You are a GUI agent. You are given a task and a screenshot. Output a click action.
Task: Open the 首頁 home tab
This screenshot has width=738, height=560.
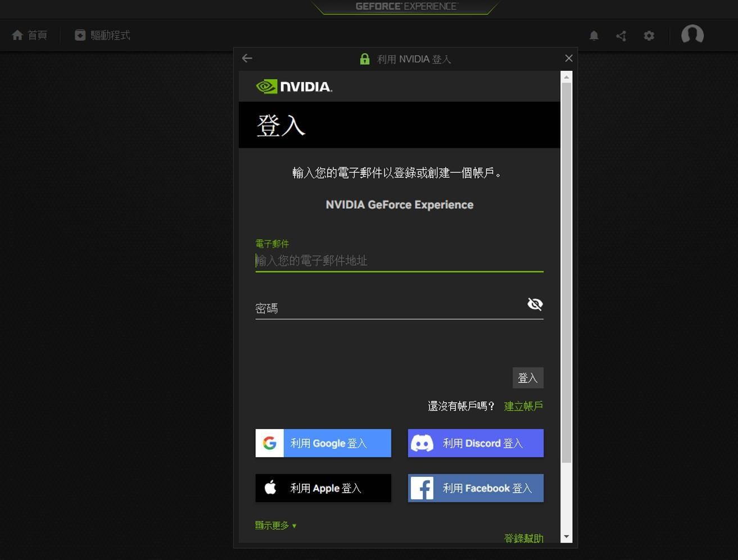click(29, 35)
